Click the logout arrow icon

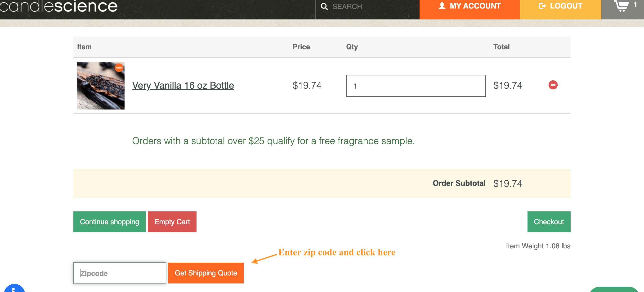[542, 6]
